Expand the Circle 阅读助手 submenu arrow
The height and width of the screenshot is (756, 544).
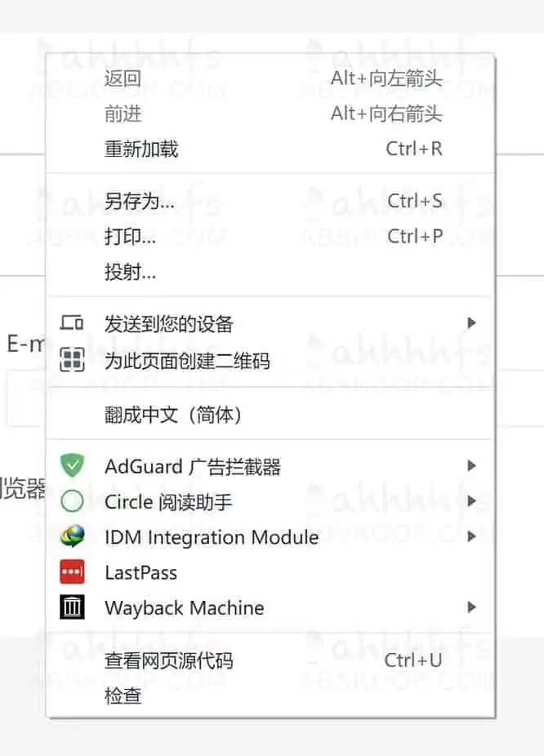471,501
